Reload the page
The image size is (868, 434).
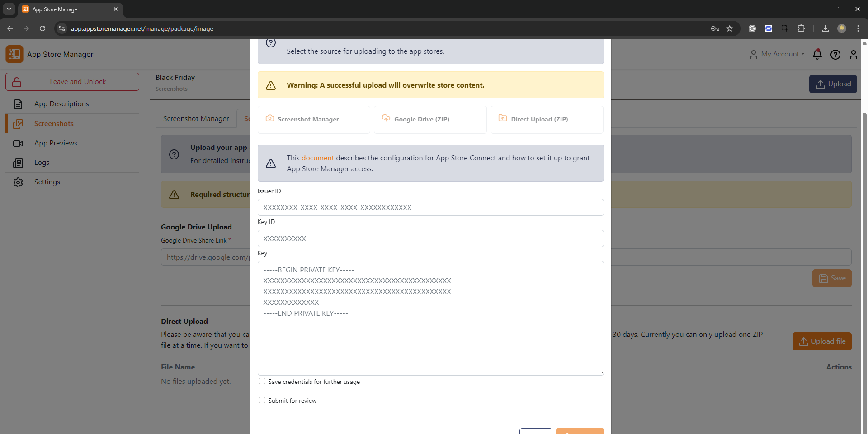click(42, 28)
